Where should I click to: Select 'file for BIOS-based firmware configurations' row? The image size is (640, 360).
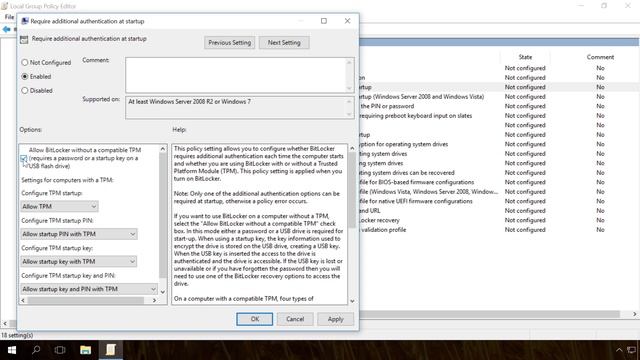point(499,182)
